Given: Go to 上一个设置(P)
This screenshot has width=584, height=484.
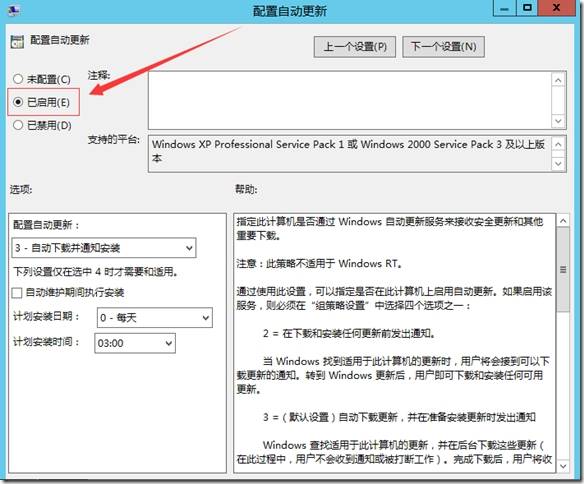Looking at the screenshot, I should 355,47.
